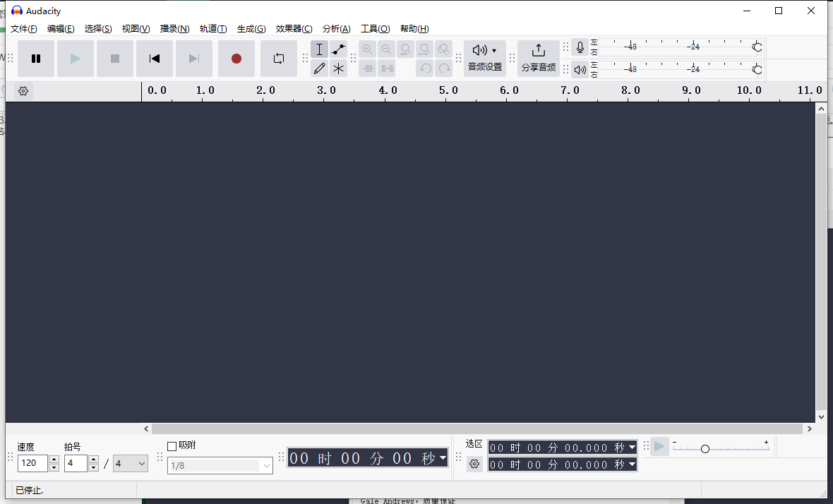Click the 分享音频 share audio button
This screenshot has height=504, width=833.
(x=538, y=59)
